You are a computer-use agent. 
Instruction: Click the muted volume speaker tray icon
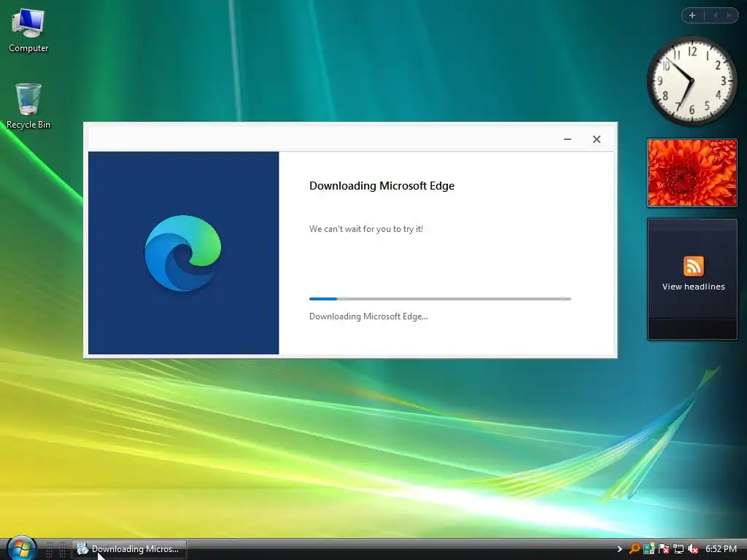tap(693, 549)
